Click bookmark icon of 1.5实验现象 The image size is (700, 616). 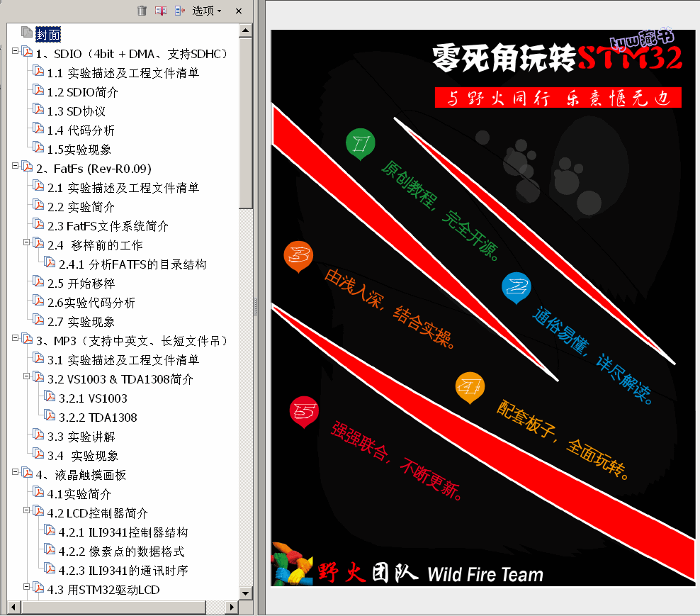coord(39,147)
